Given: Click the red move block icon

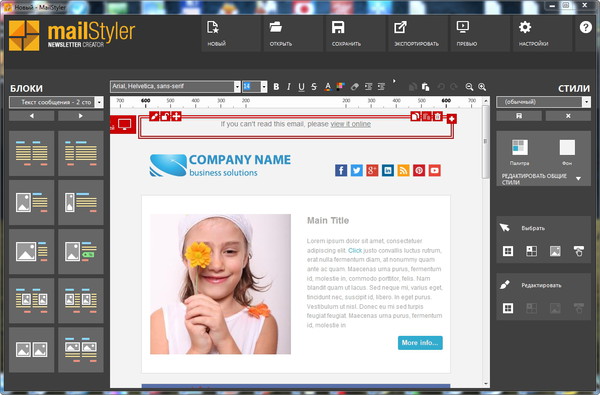Looking at the screenshot, I should [176, 116].
